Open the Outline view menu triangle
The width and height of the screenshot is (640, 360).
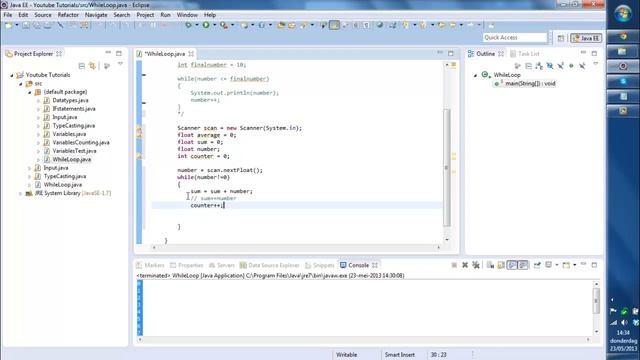[x=596, y=64]
